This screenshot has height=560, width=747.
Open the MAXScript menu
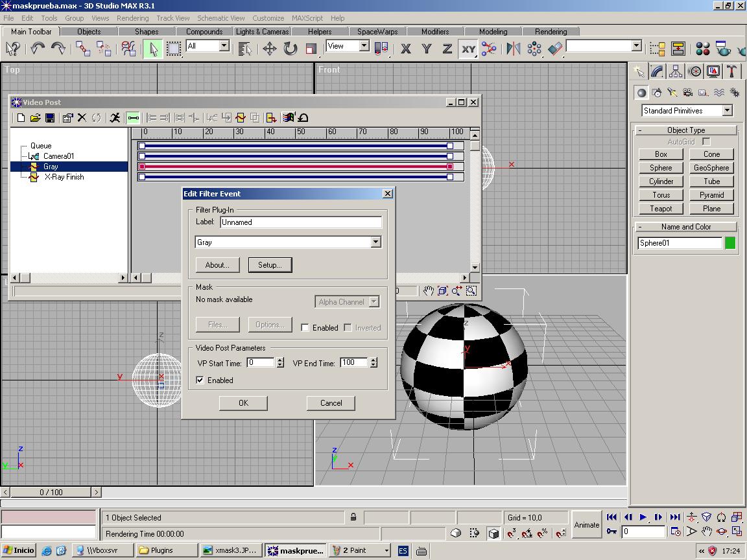tap(307, 18)
